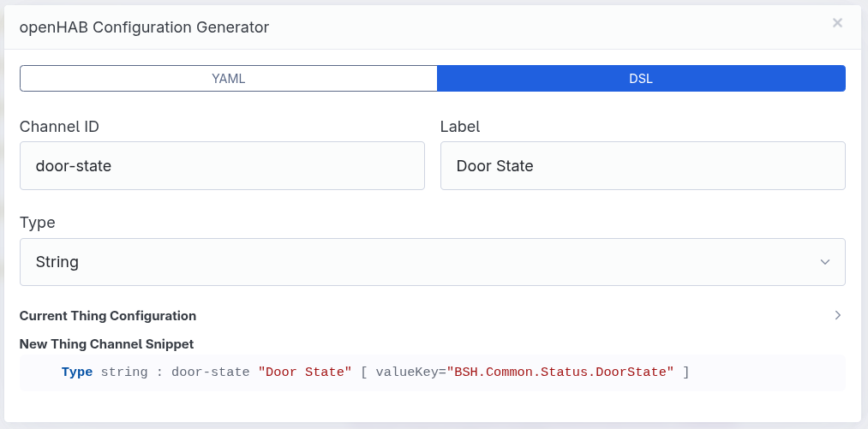Viewport: 868px width, 429px height.
Task: Click the Type label above the dropdown
Action: 38,223
